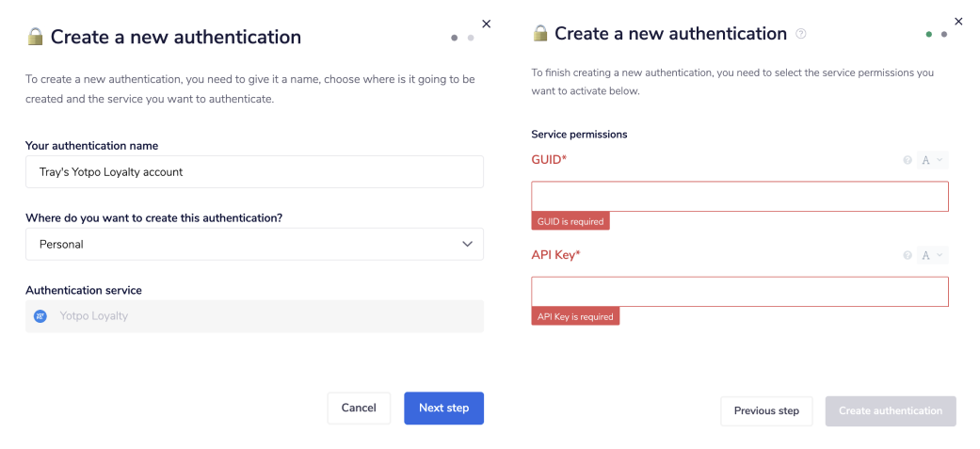
Task: Click the help icon next to API Key
Action: tap(908, 255)
